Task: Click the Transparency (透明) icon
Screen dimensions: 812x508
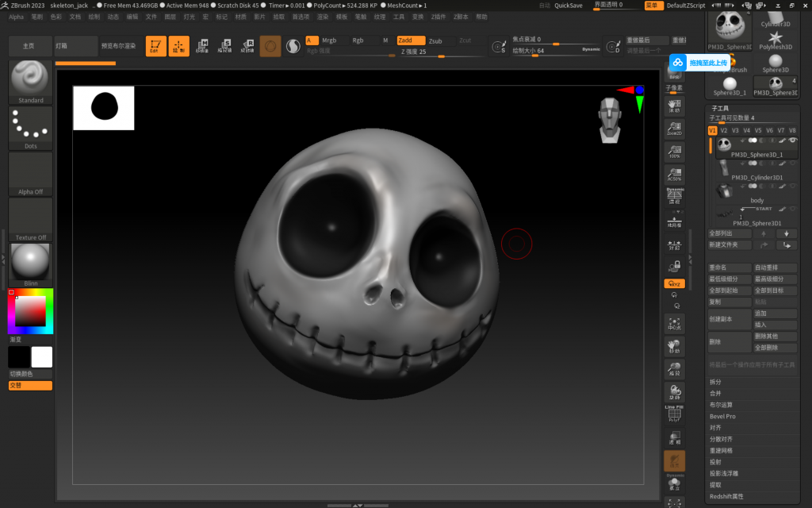Action: pos(674,438)
